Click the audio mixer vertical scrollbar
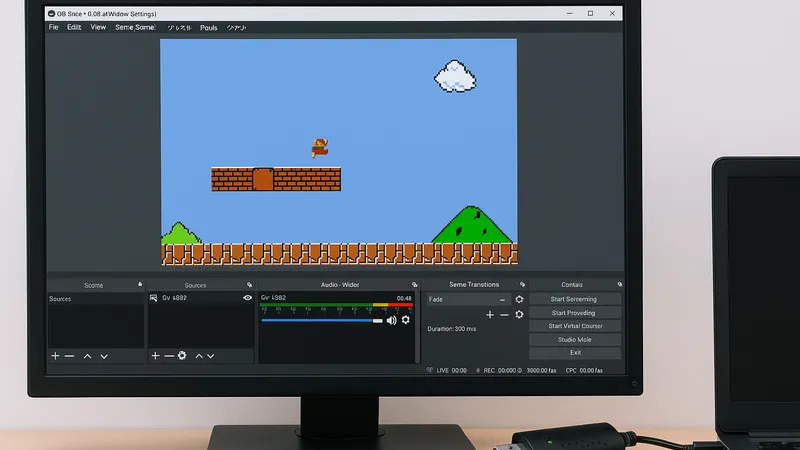Screen dimensions: 800x450 coord(417,327)
